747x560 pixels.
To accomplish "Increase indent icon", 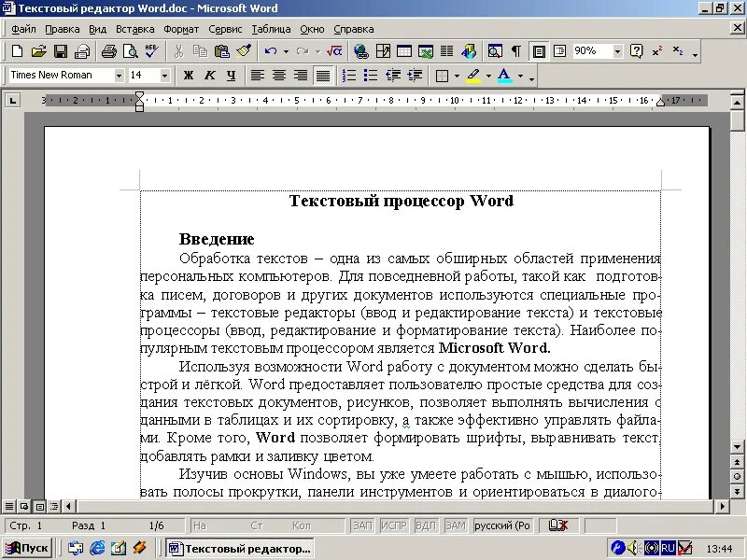I will [415, 76].
